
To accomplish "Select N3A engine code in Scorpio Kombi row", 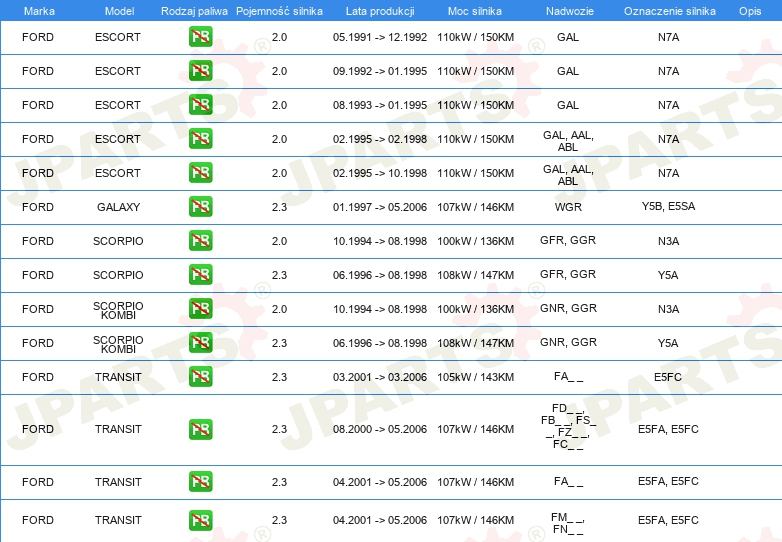I will (668, 309).
